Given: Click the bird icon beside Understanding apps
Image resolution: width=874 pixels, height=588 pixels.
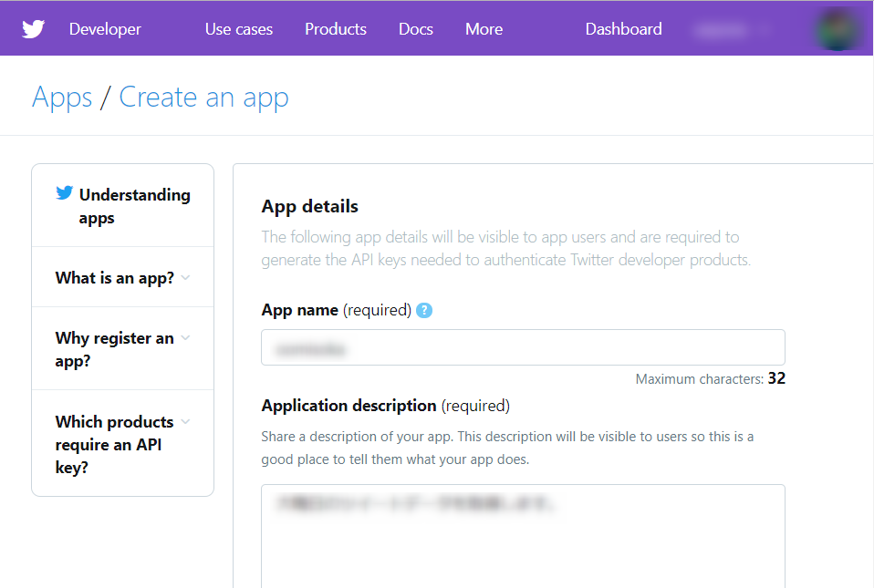Looking at the screenshot, I should click(64, 192).
